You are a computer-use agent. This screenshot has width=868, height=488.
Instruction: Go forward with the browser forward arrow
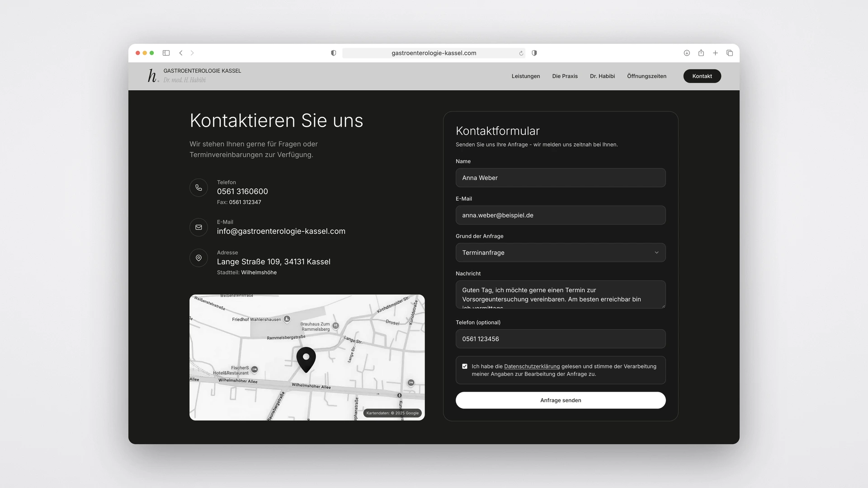click(x=192, y=53)
